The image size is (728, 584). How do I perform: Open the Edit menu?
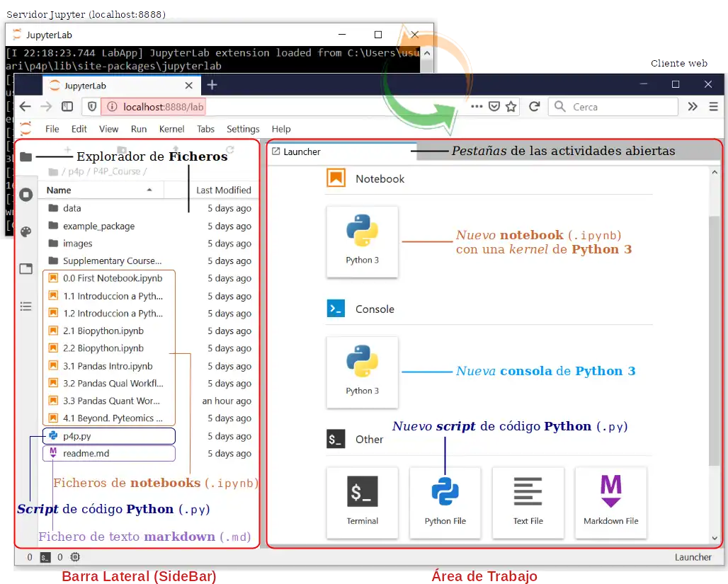coord(79,129)
